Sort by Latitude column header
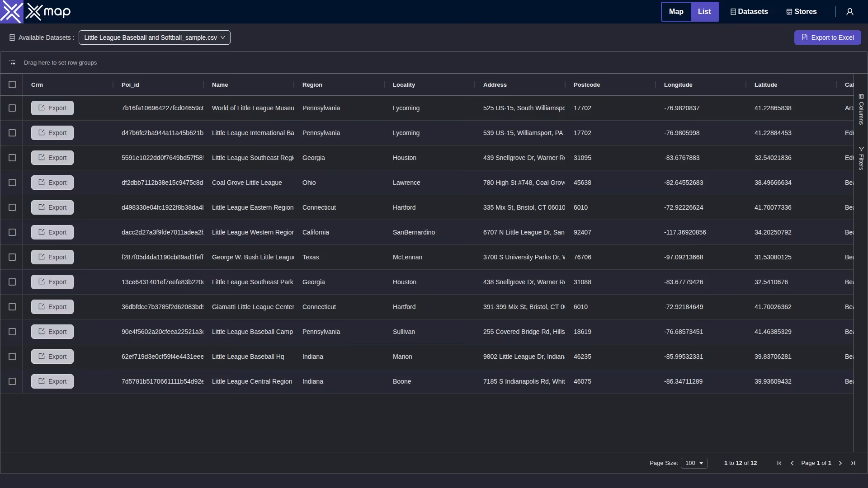The height and width of the screenshot is (488, 868). pyautogui.click(x=766, y=84)
